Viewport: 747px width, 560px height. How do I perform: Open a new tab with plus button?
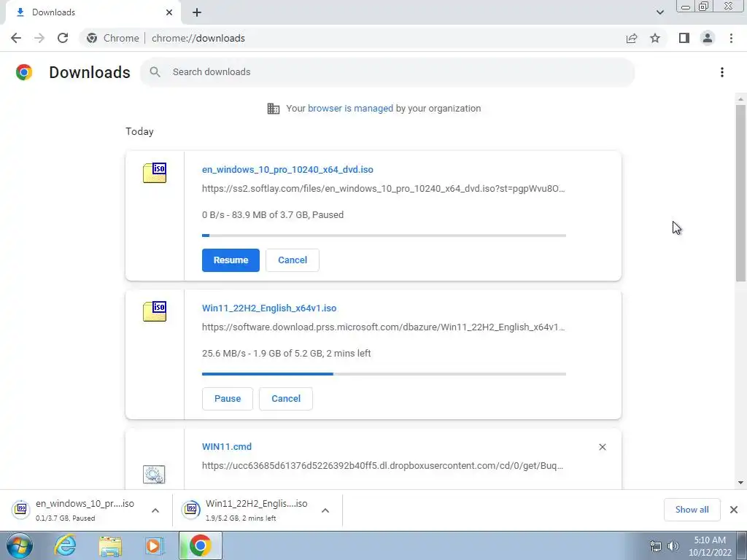[197, 12]
